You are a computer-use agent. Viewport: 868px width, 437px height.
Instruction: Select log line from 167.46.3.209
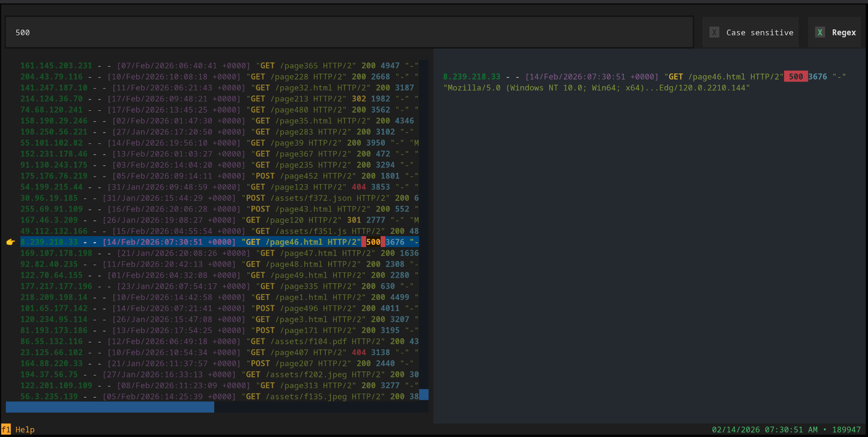click(x=219, y=221)
